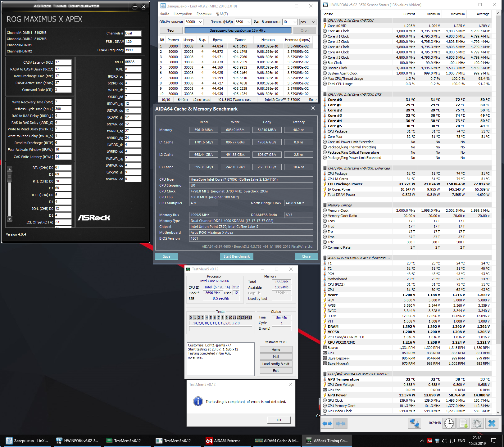Switch to LinX in the taskbar
Viewport: 504px width, 447px height.
[27, 441]
